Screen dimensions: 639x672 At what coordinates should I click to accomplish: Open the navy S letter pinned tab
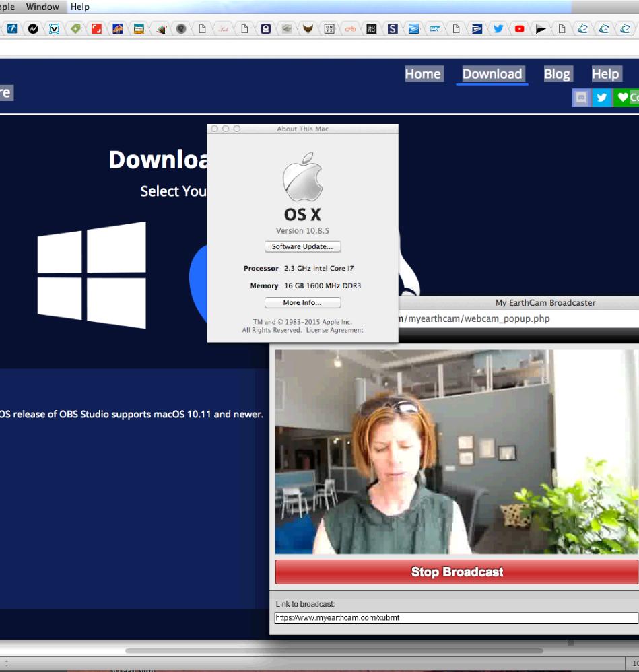393,29
